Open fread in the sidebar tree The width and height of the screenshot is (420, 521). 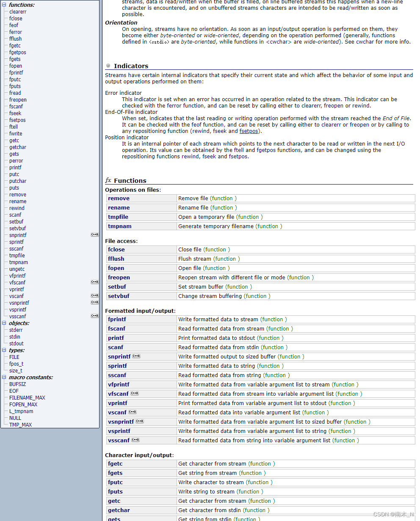(15, 93)
